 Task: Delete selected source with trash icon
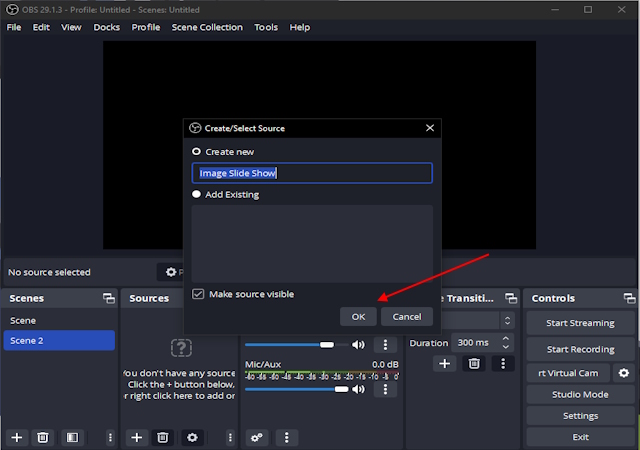click(x=162, y=437)
